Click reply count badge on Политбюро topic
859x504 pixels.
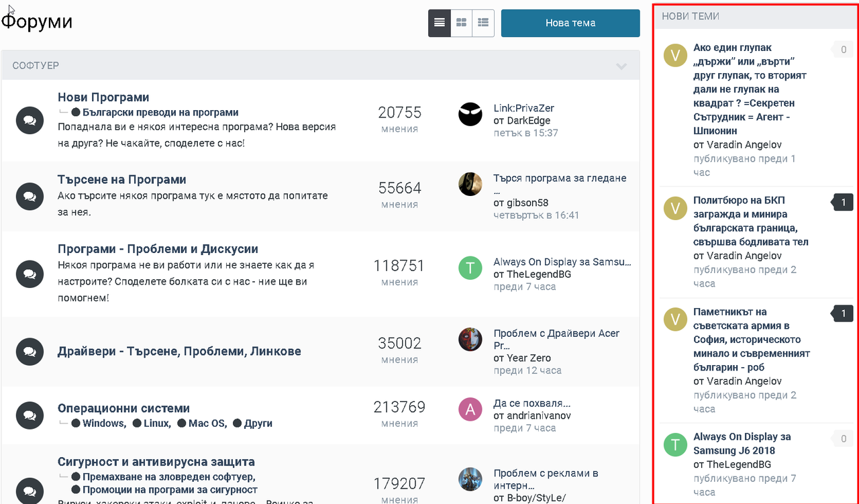843,202
